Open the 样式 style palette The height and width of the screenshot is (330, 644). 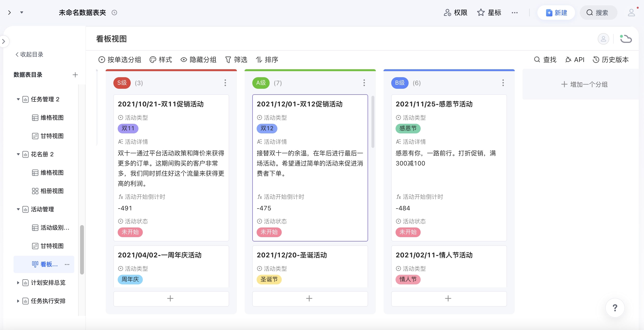161,60
